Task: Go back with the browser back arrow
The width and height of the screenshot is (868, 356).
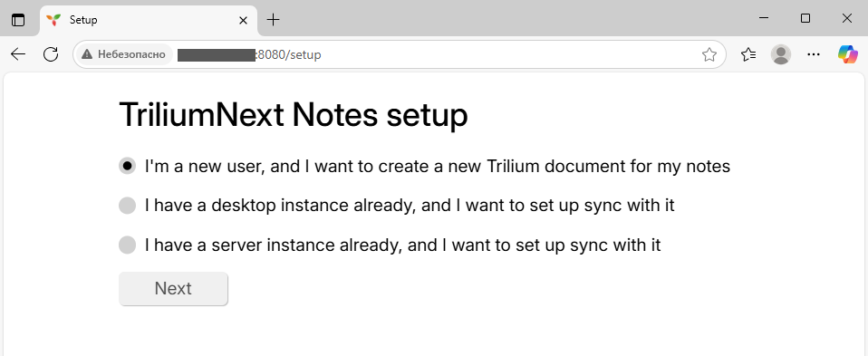Action: point(18,54)
